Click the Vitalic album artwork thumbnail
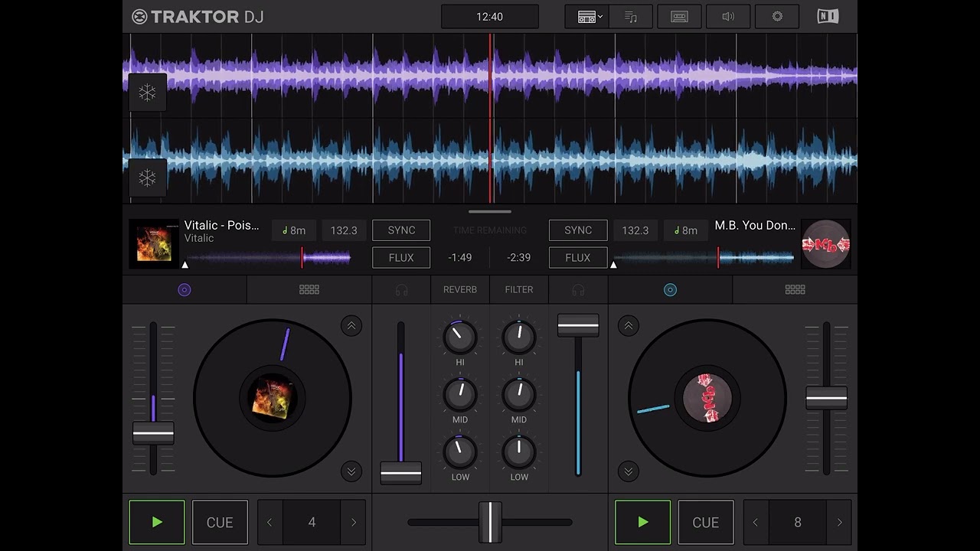Viewport: 980px width, 551px height. [154, 244]
